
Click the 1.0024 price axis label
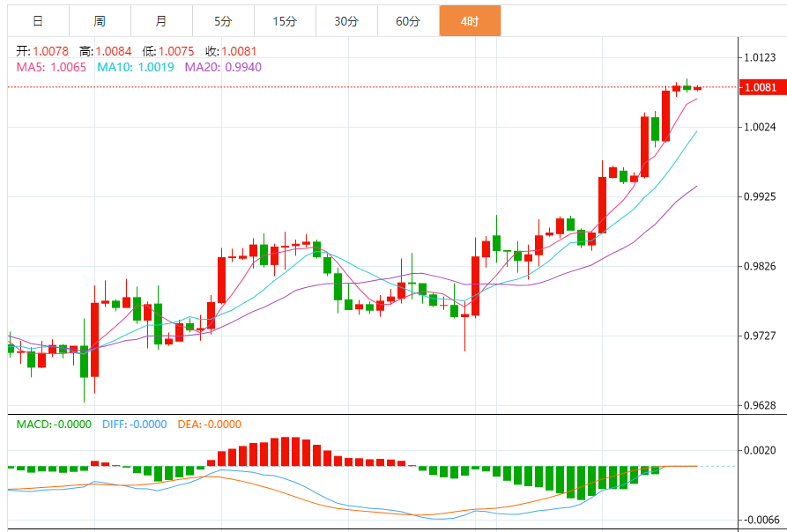761,128
